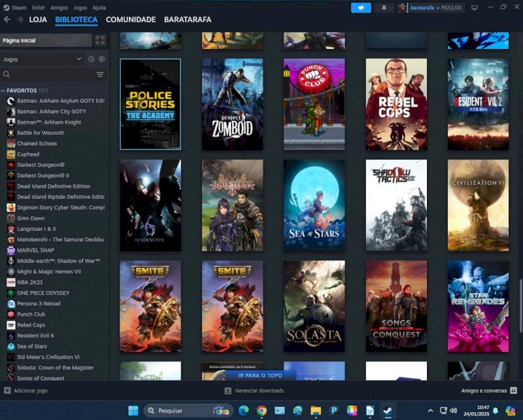This screenshot has height=420, width=523.
Task: Select Grim Dawn in favorites
Action: click(x=31, y=218)
